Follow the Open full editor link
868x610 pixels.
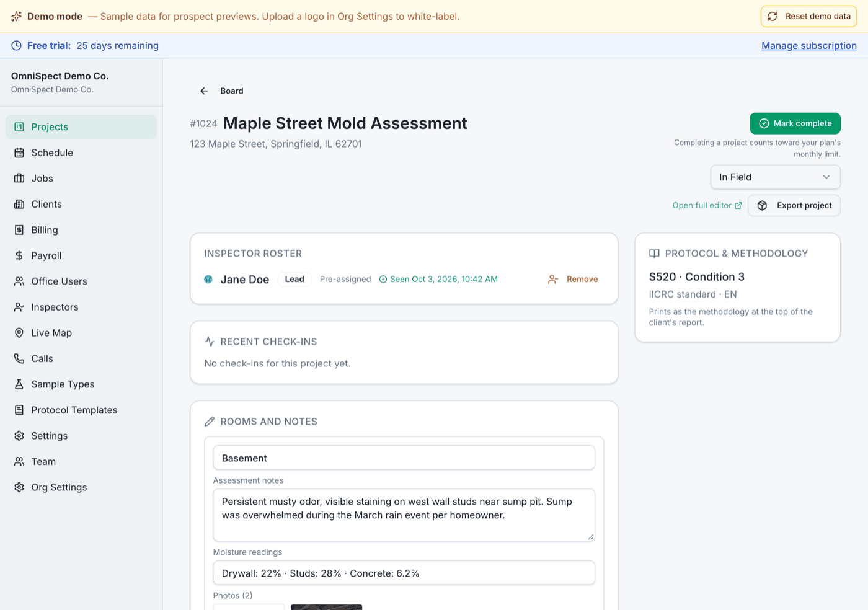pyautogui.click(x=707, y=206)
